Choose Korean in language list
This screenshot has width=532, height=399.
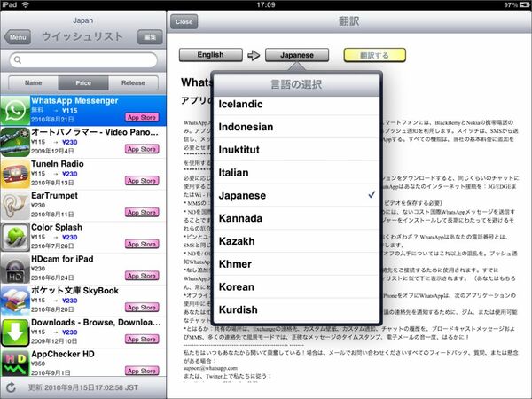pos(296,287)
